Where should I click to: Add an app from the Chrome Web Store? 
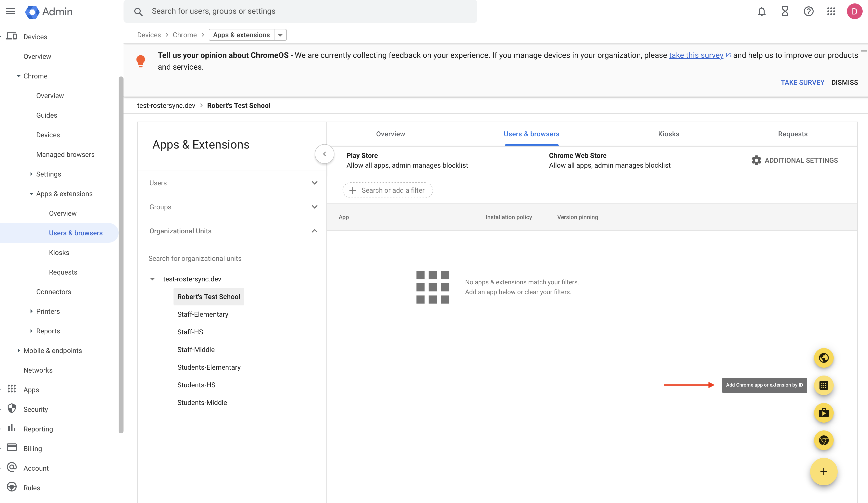pos(824,440)
